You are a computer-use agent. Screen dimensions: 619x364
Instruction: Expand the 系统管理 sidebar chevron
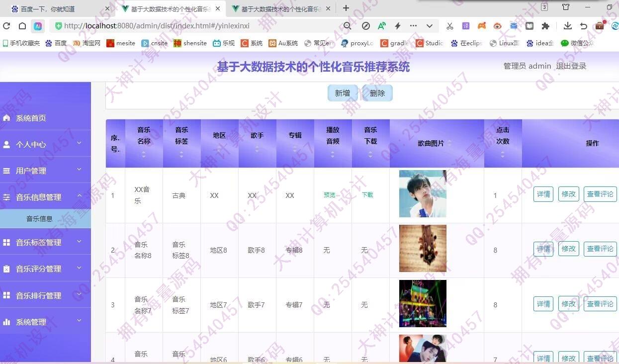point(79,321)
